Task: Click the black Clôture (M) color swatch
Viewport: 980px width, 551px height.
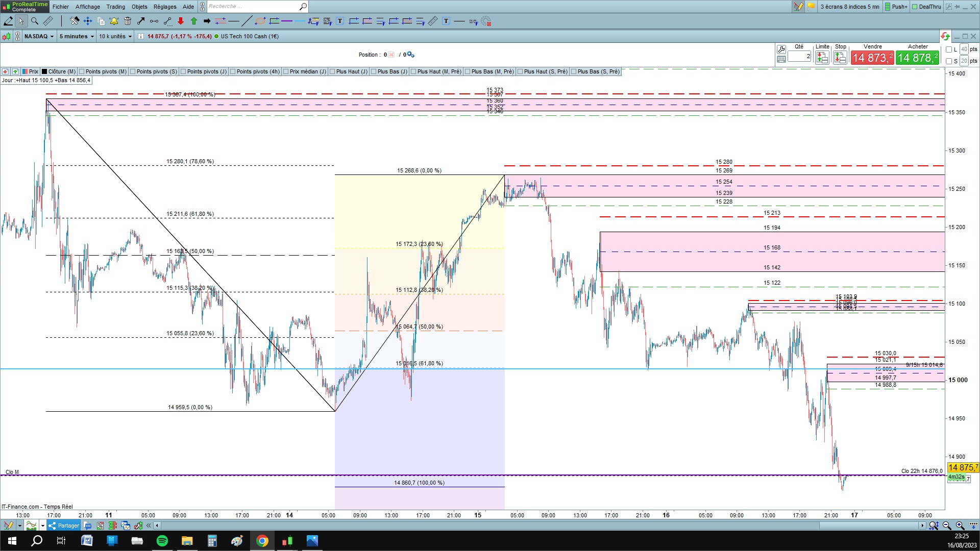Action: tap(44, 71)
